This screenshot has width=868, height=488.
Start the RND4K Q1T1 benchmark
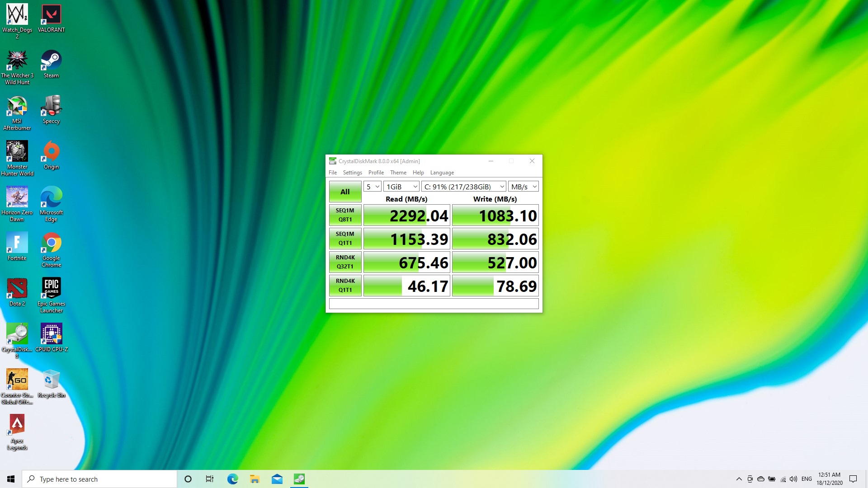[x=345, y=286]
